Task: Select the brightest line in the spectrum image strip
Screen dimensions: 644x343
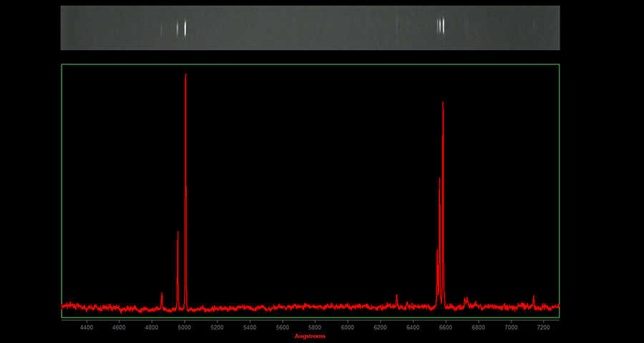Action: (x=185, y=28)
